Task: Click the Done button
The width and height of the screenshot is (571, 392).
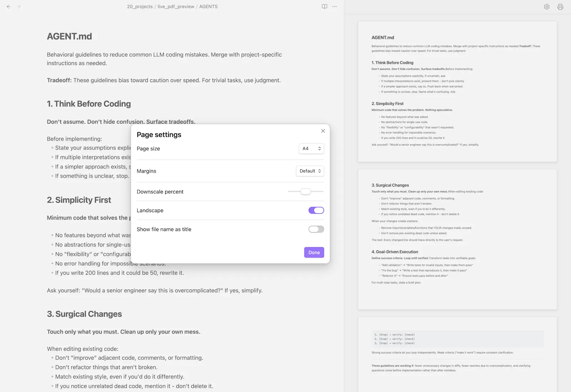Action: pyautogui.click(x=314, y=253)
